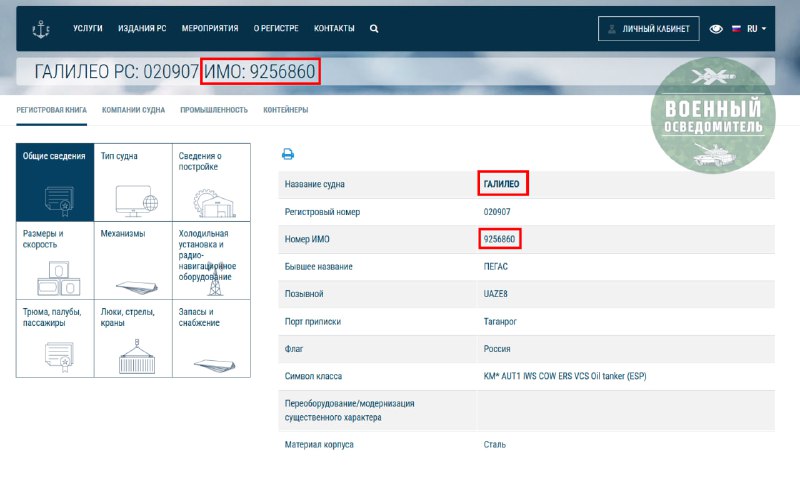Open the Люки, стрелы, краны tile

pos(133,338)
